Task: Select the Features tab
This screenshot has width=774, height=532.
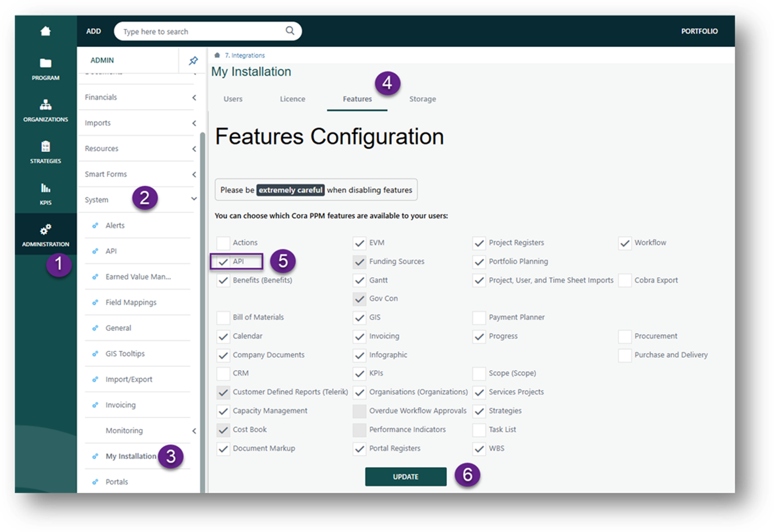Action: point(357,99)
